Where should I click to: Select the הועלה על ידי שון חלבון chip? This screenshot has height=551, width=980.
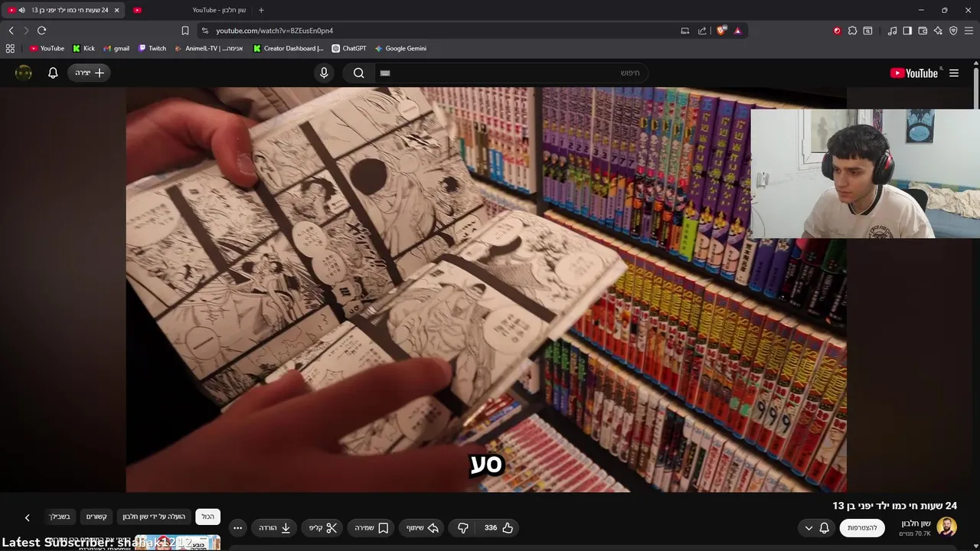154,517
